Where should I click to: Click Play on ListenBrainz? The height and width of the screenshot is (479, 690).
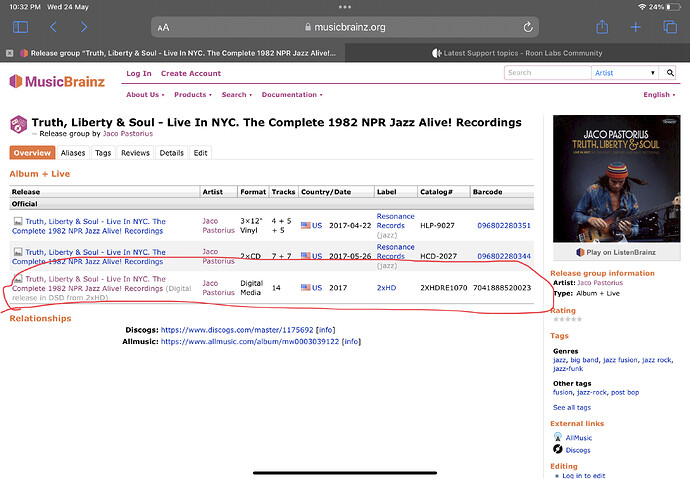[617, 252]
